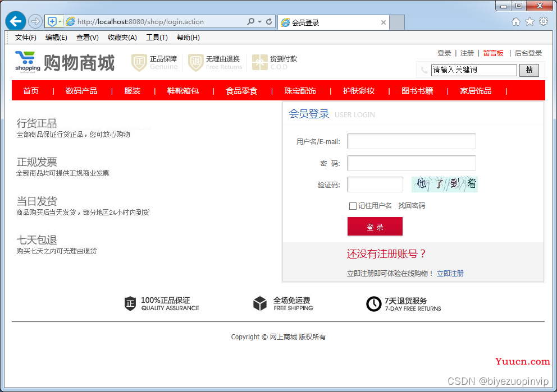Viewport: 557px width, 392px height.
Task: Expand the dropdown arrow next to shield icon
Action: coord(60,22)
